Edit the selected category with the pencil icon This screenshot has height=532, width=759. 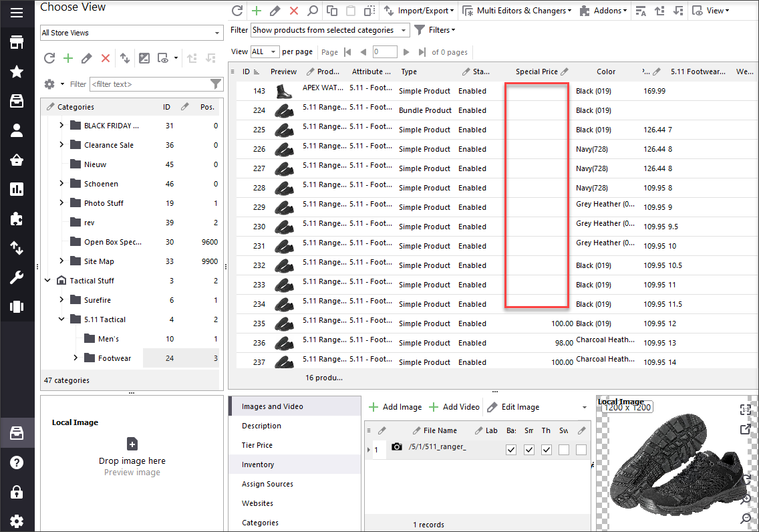tap(87, 58)
